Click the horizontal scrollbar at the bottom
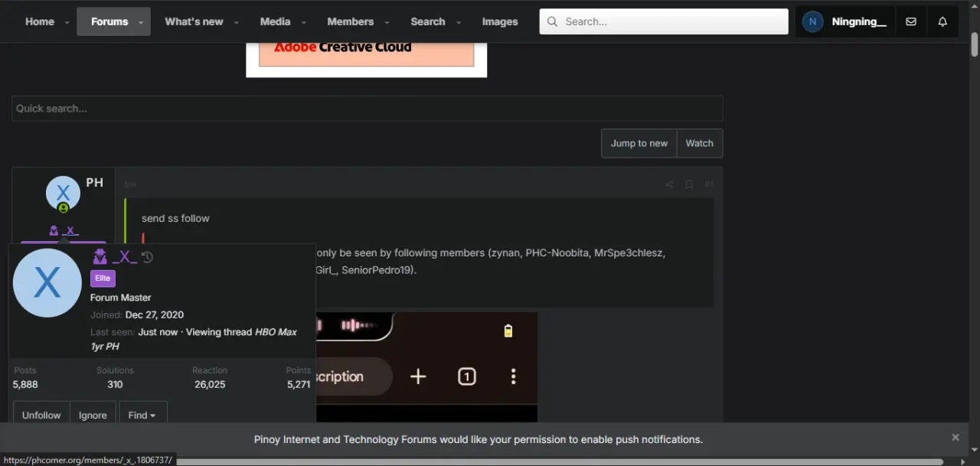 point(559,461)
